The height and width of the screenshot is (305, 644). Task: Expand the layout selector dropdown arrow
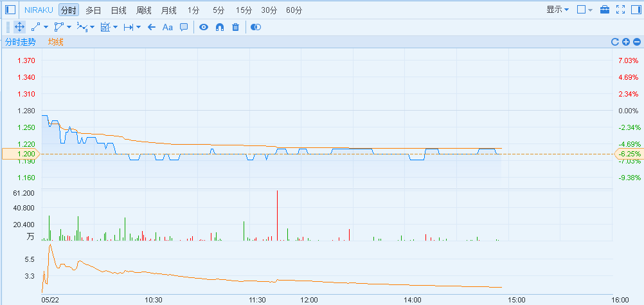tap(591, 10)
